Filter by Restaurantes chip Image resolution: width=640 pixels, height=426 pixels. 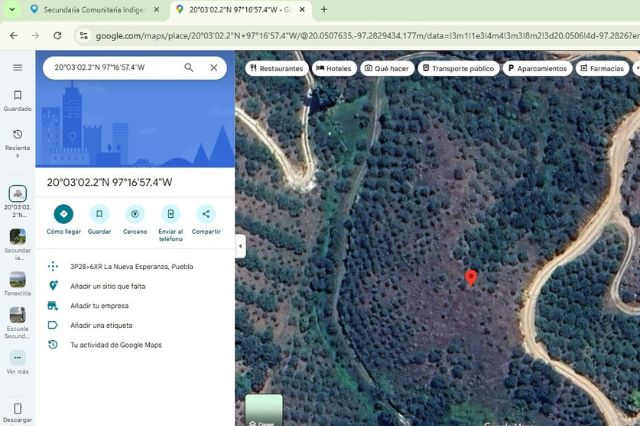coord(277,69)
